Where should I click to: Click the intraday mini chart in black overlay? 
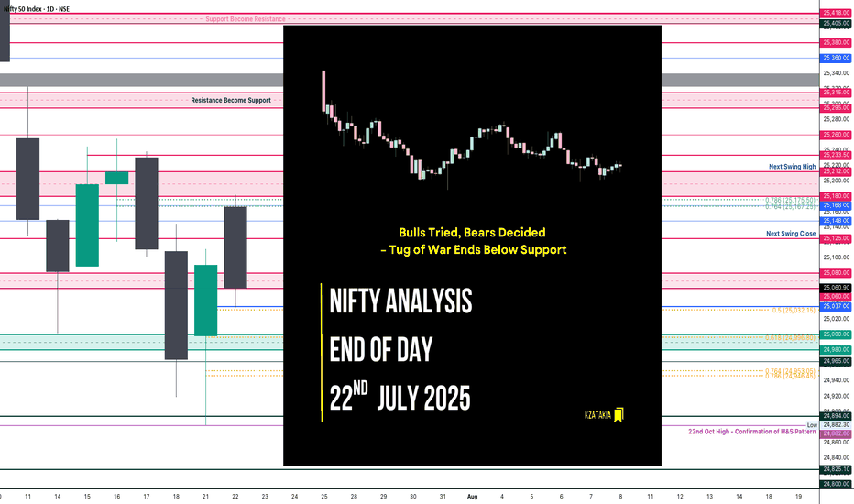[472, 130]
